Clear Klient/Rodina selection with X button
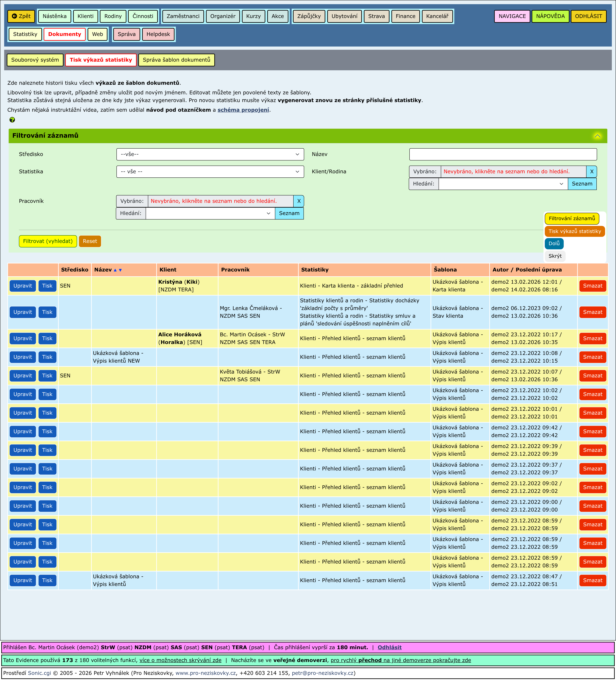616x688 pixels. (592, 172)
